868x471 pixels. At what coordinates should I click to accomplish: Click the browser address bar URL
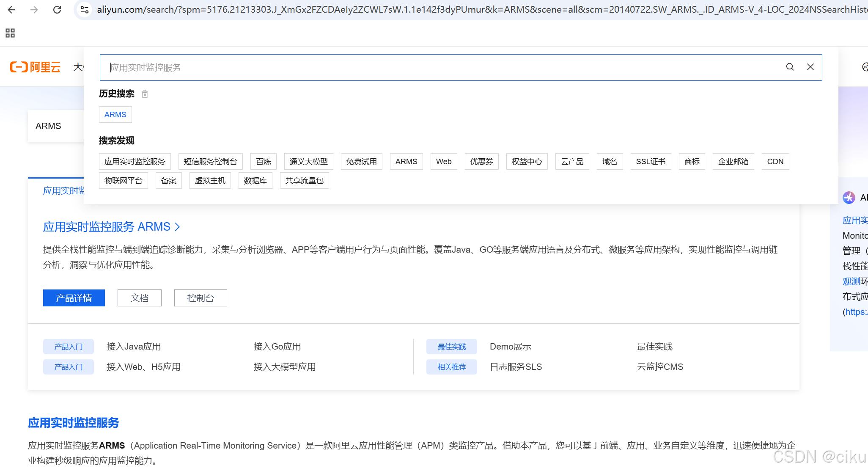tap(482, 9)
